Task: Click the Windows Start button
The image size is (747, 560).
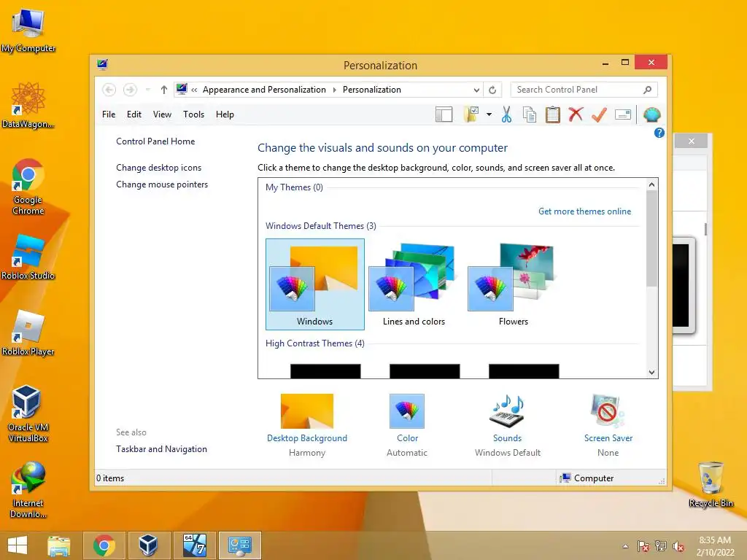Action: [18, 545]
